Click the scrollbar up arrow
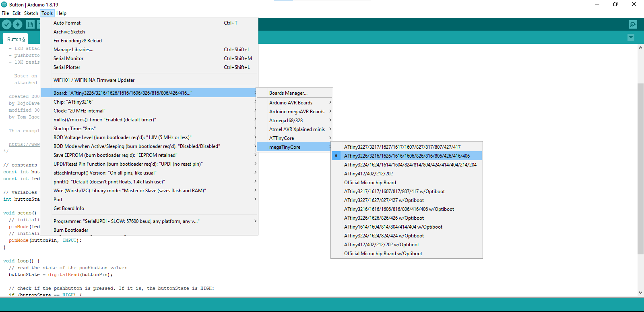This screenshot has width=644, height=312. [640, 48]
